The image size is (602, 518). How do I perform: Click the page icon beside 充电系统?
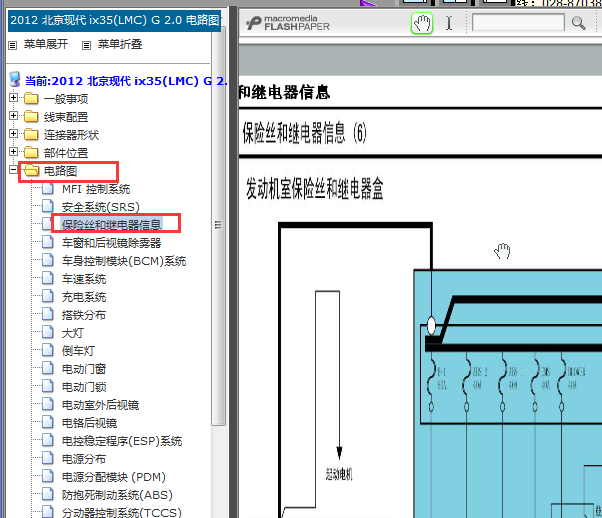click(48, 296)
